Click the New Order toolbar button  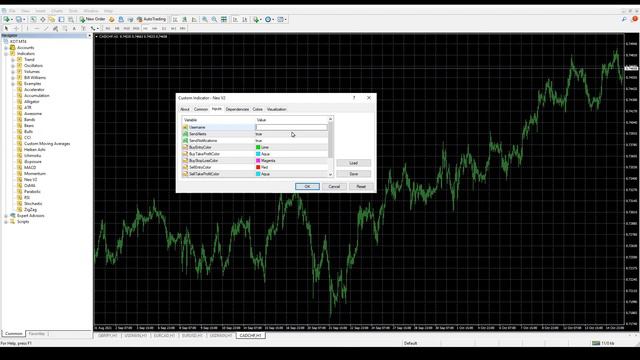coord(93,19)
